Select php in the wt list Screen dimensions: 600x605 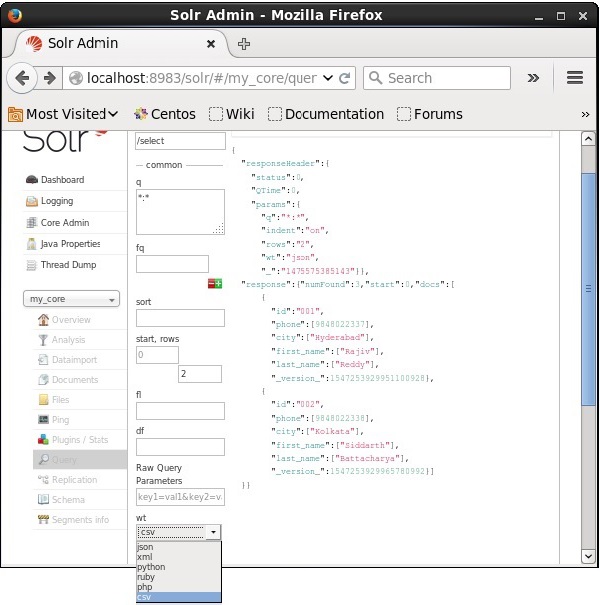pyautogui.click(x=179, y=587)
